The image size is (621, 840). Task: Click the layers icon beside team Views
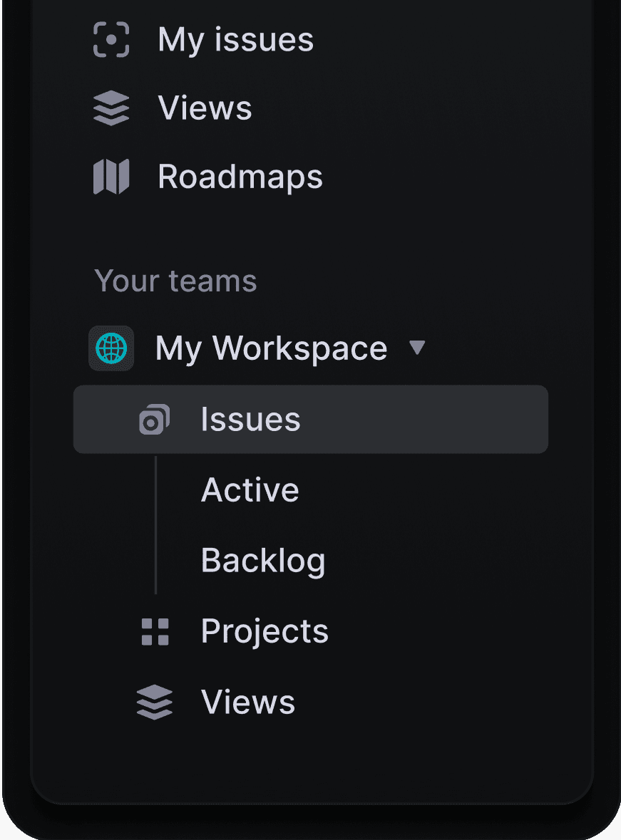tap(155, 702)
